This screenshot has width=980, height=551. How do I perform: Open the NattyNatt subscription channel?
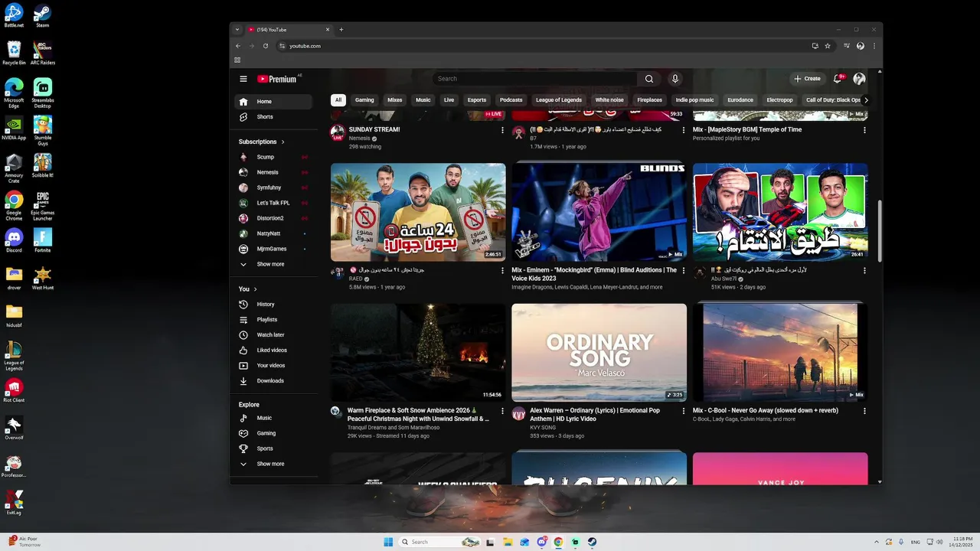[x=273, y=233]
